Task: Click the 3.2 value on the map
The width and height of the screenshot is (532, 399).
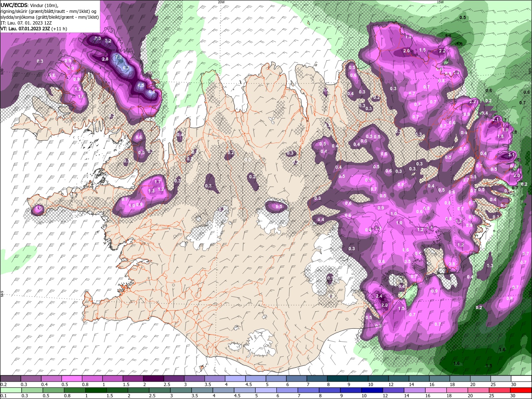Action: tap(108, 41)
